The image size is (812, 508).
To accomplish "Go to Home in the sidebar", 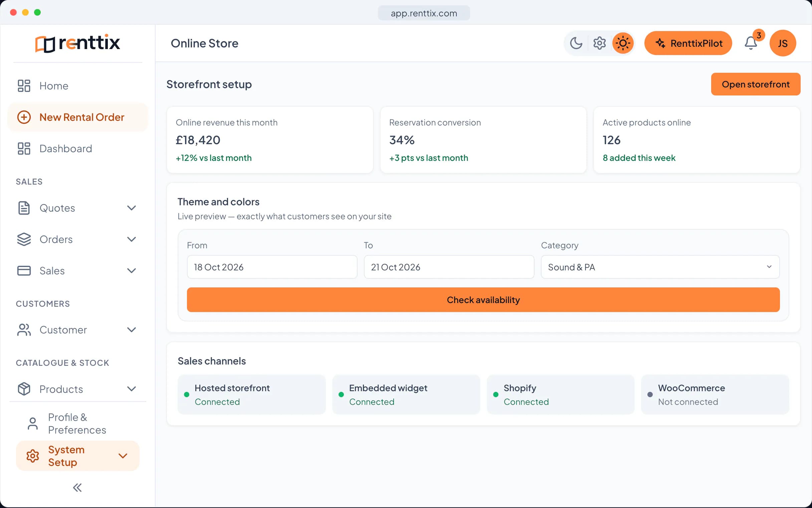I will (x=78, y=86).
